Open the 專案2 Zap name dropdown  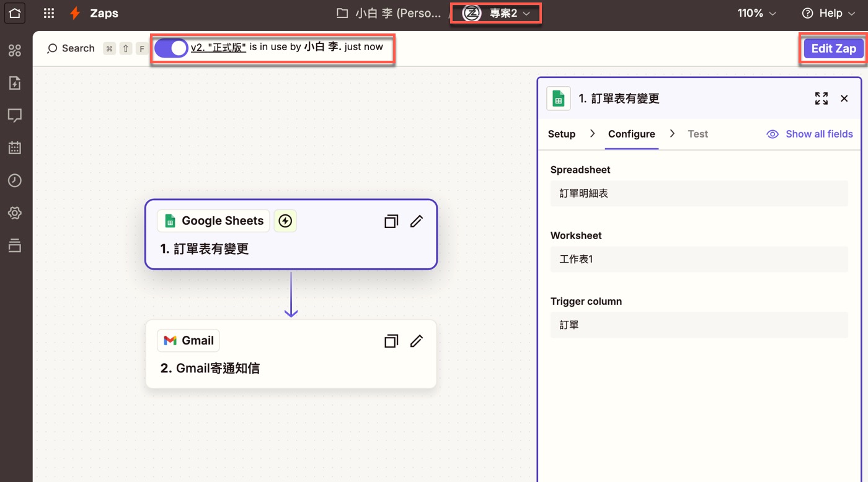pyautogui.click(x=497, y=13)
